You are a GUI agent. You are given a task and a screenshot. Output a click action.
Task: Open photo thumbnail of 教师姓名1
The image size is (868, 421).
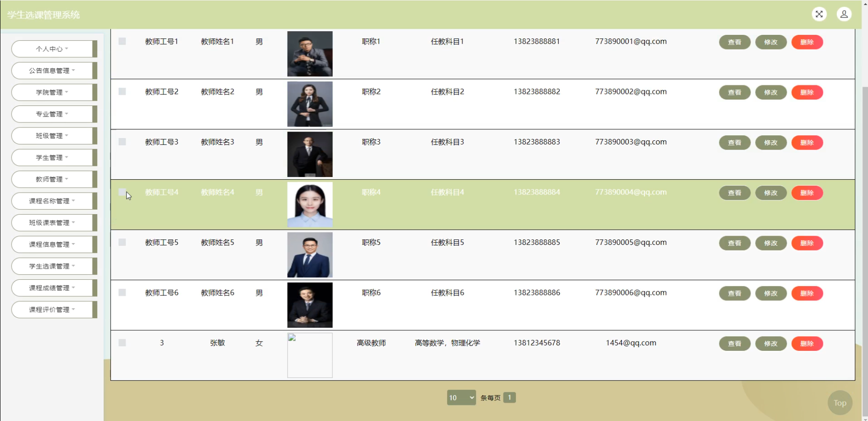(x=310, y=54)
